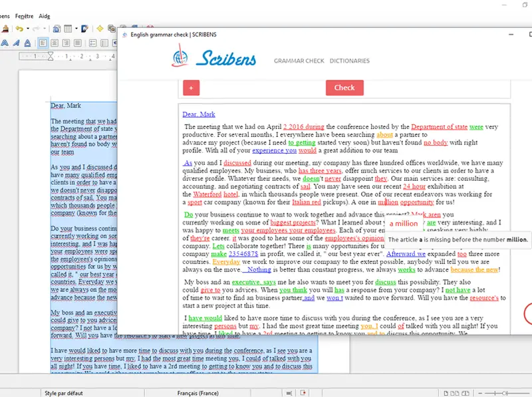The width and height of the screenshot is (532, 397).
Task: Select book view layout icon
Action: click(x=465, y=393)
